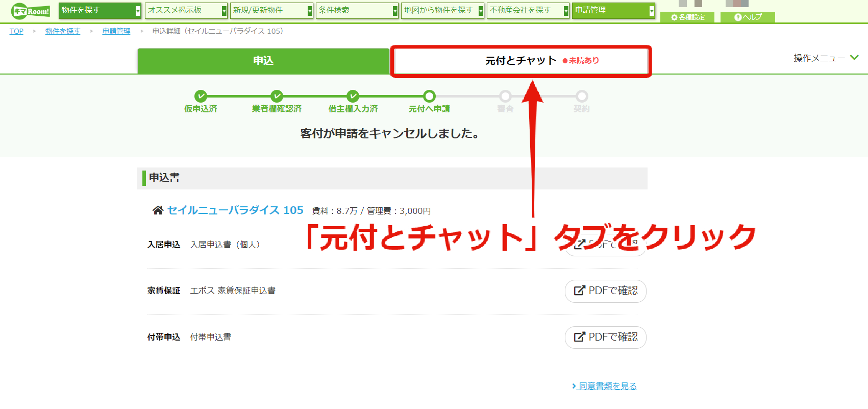Open the 物件を探す dropdown menu
The height and width of the screenshot is (409, 868).
click(100, 10)
